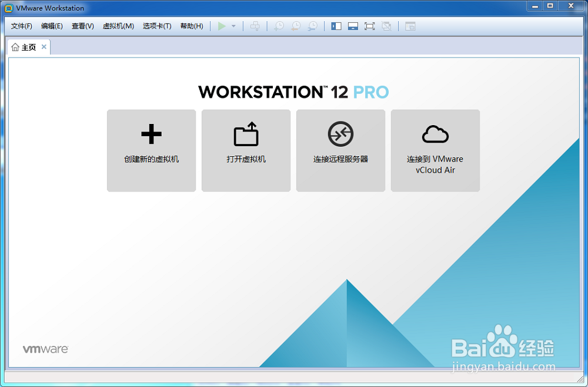Open the power options dropdown arrow
Image resolution: width=588 pixels, height=387 pixels.
pyautogui.click(x=233, y=26)
